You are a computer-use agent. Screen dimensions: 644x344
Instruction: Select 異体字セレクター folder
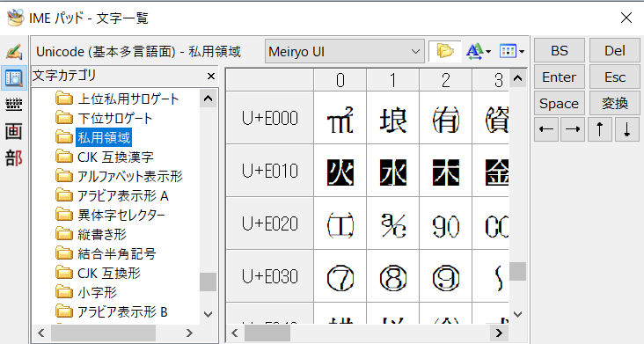pyautogui.click(x=110, y=215)
